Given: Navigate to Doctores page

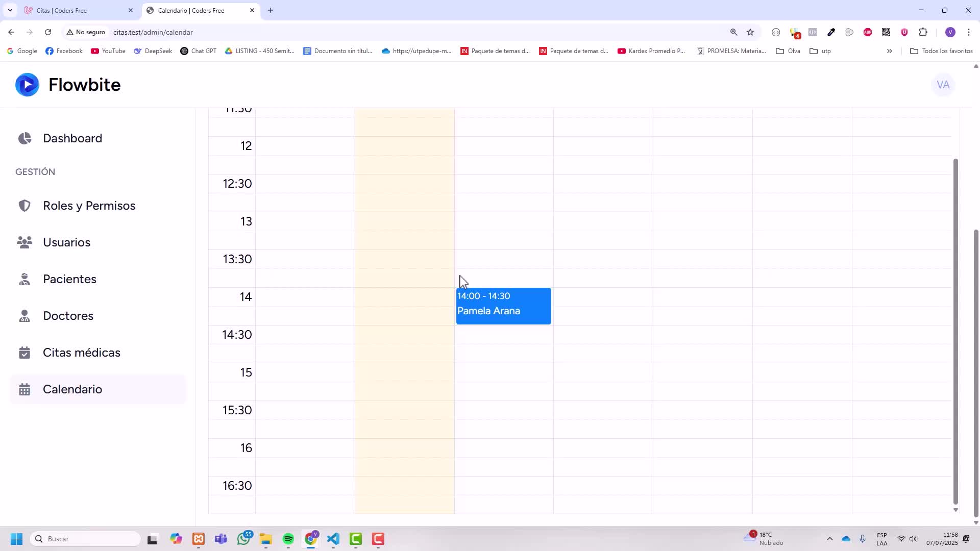Looking at the screenshot, I should tap(68, 316).
